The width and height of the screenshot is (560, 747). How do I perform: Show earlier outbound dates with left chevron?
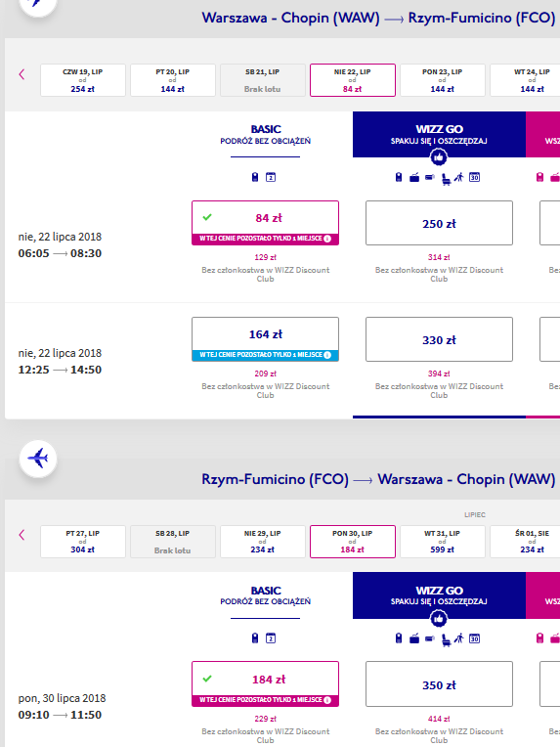[x=22, y=74]
